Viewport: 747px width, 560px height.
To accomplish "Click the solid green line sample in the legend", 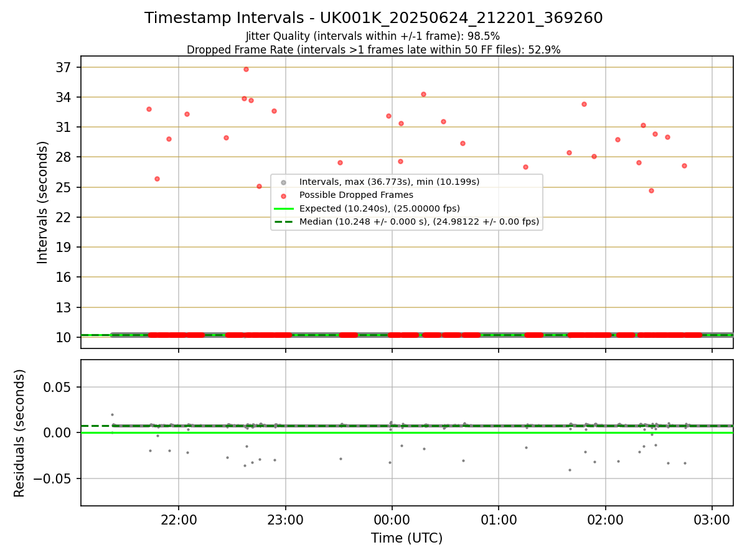I will pos(283,208).
